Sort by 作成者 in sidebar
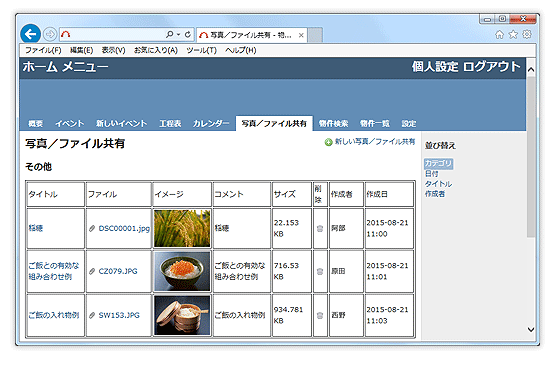Screen dimensions: 560x366 (435, 194)
